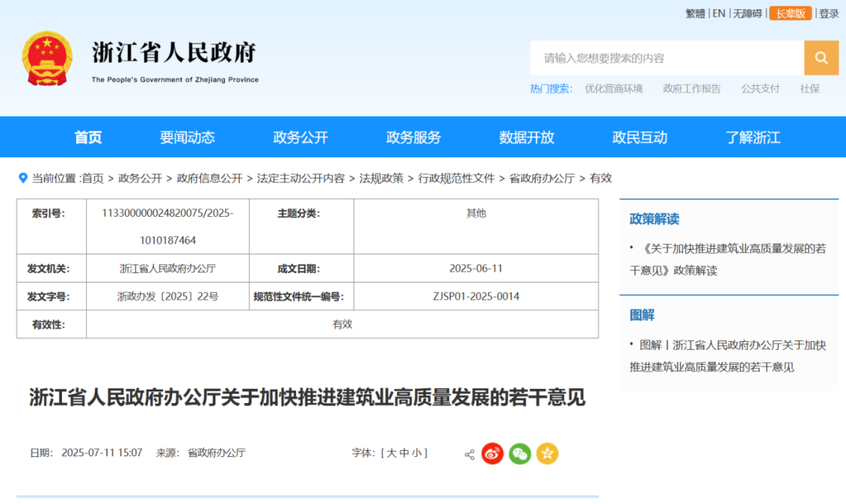Go to 法规政策 in breadcrumb
This screenshot has height=504, width=846.
pyautogui.click(x=381, y=178)
